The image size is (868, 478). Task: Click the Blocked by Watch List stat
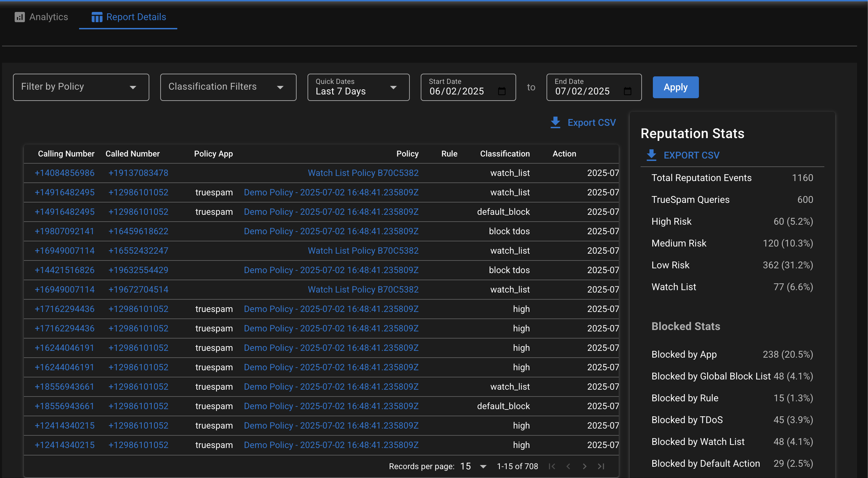[x=732, y=442]
